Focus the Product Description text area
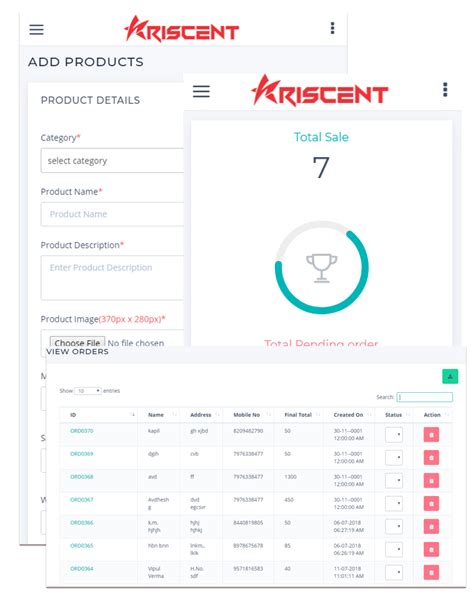 pos(112,278)
